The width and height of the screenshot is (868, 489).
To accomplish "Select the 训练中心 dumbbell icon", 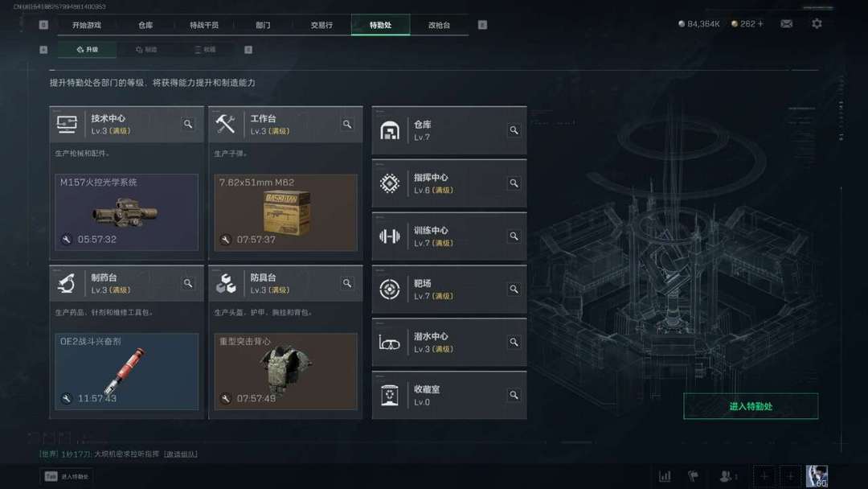I will tap(390, 236).
